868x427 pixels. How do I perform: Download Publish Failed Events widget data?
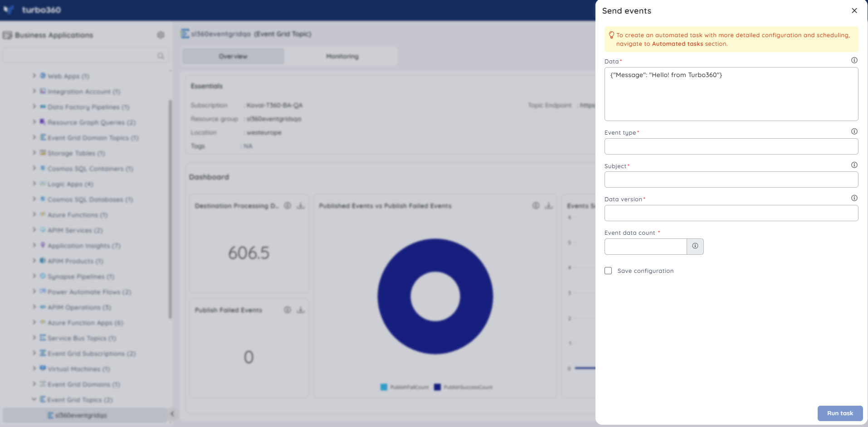[x=301, y=310]
